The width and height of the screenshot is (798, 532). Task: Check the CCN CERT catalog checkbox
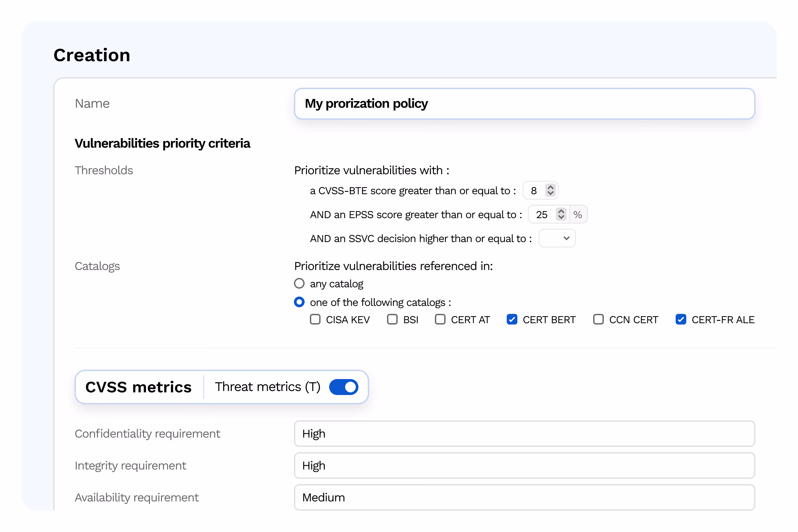click(598, 319)
